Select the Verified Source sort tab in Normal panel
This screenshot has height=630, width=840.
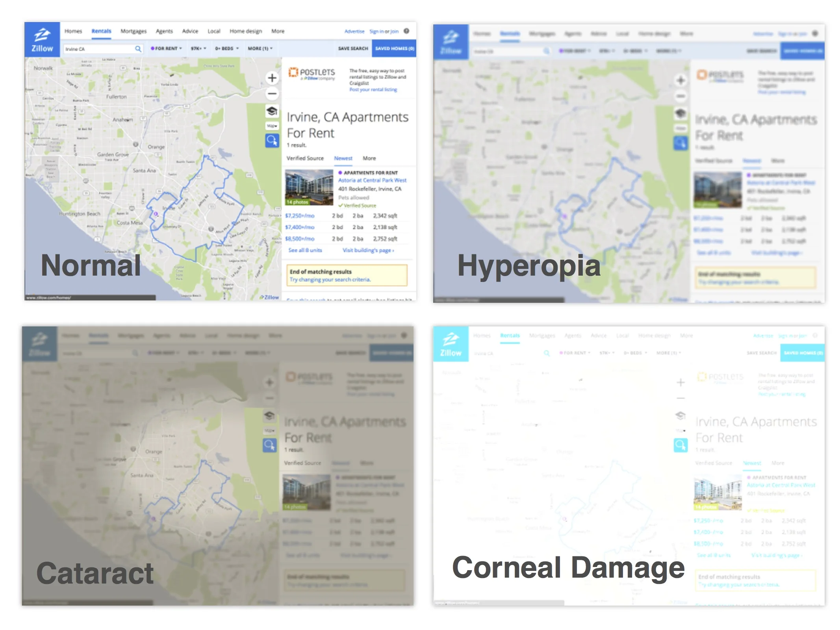click(305, 158)
